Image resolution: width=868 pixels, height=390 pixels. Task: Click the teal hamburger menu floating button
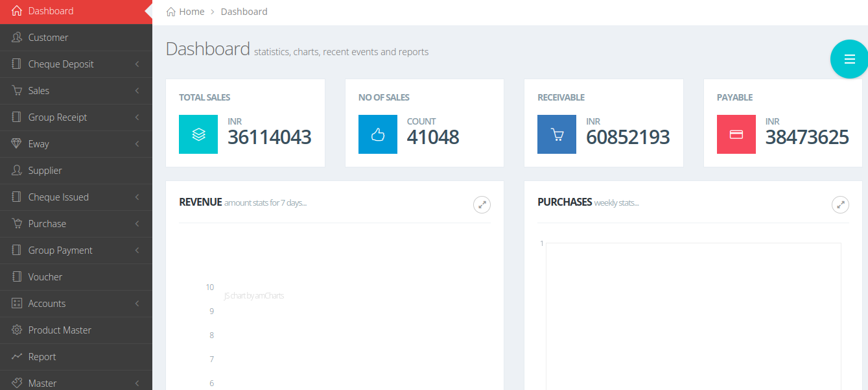(x=849, y=59)
